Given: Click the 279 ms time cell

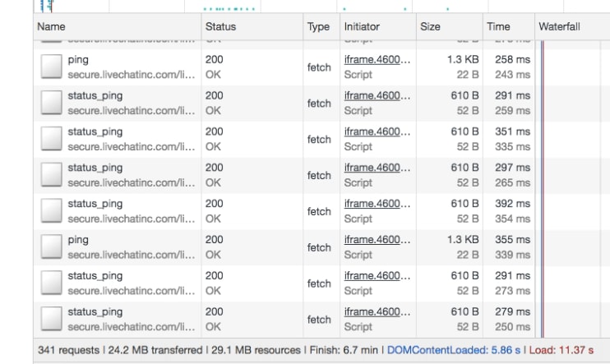Looking at the screenshot, I should [512, 311].
